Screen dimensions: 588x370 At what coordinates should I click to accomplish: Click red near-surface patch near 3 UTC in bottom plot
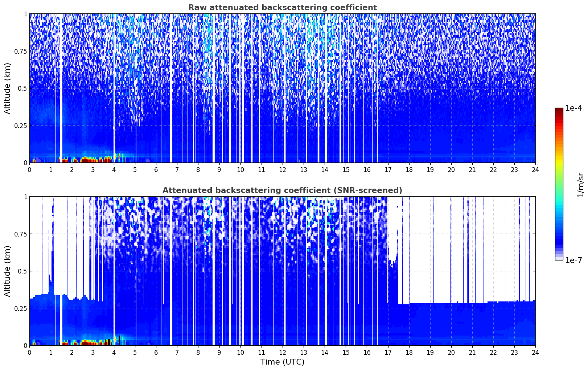click(x=88, y=341)
